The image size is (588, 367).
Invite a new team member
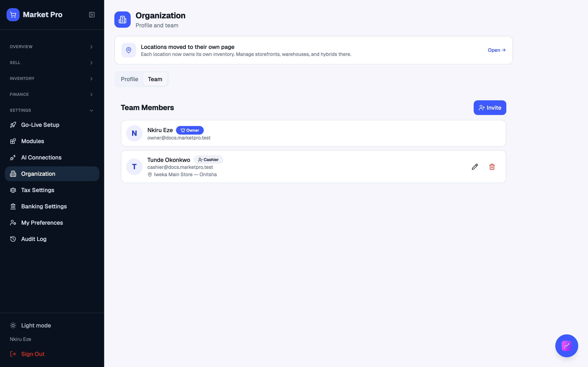490,107
